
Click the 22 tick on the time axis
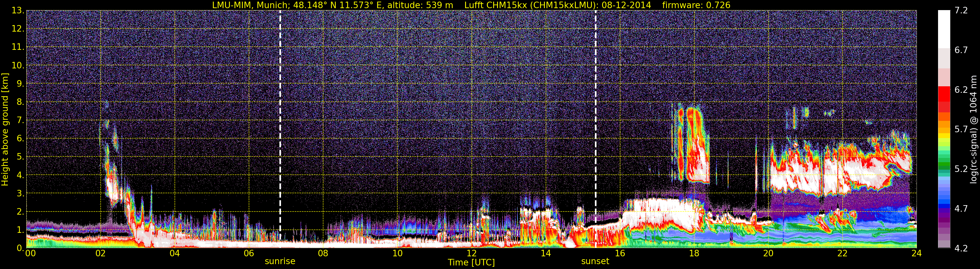pyautogui.click(x=842, y=253)
